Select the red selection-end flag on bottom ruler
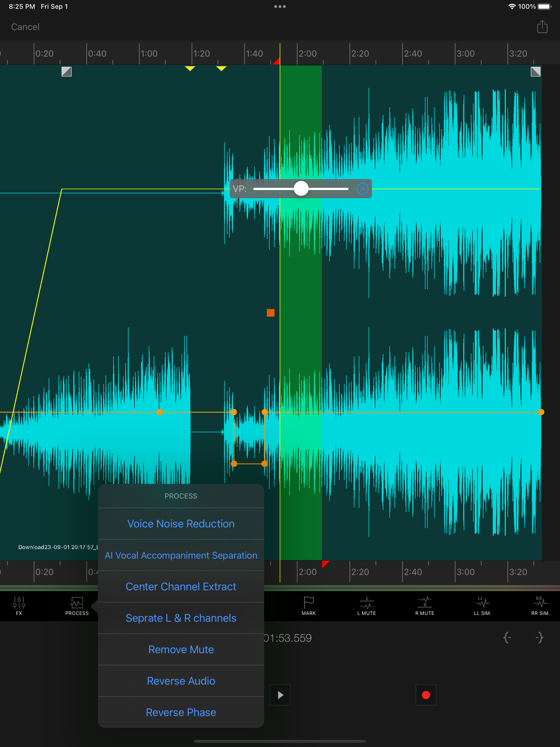 [x=325, y=564]
